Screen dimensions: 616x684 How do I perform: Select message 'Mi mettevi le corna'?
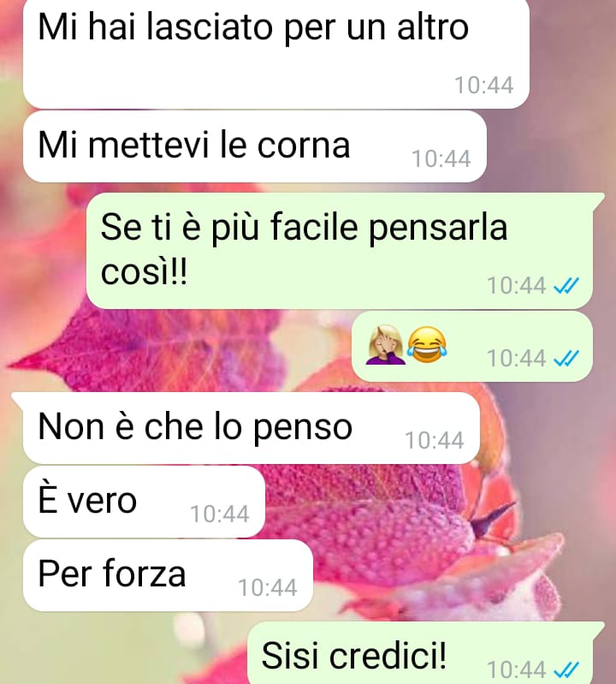(255, 146)
